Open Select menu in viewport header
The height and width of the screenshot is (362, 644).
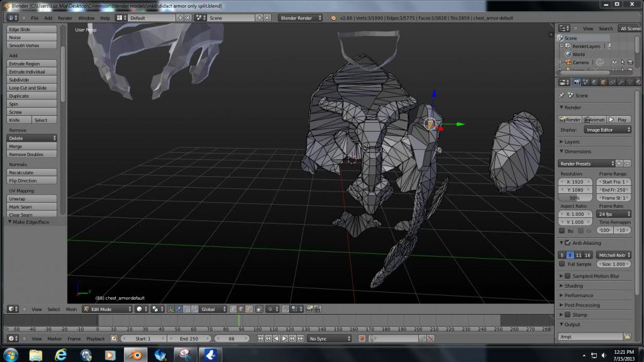pos(54,309)
